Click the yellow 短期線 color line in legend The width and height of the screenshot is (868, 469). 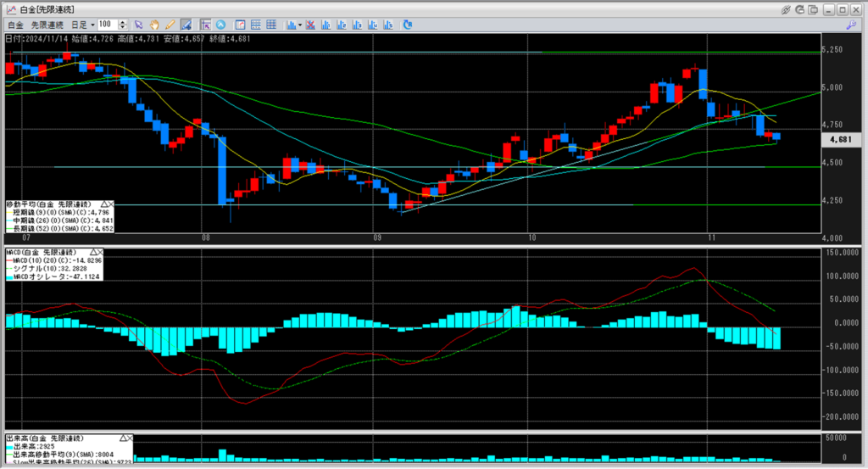pos(9,212)
